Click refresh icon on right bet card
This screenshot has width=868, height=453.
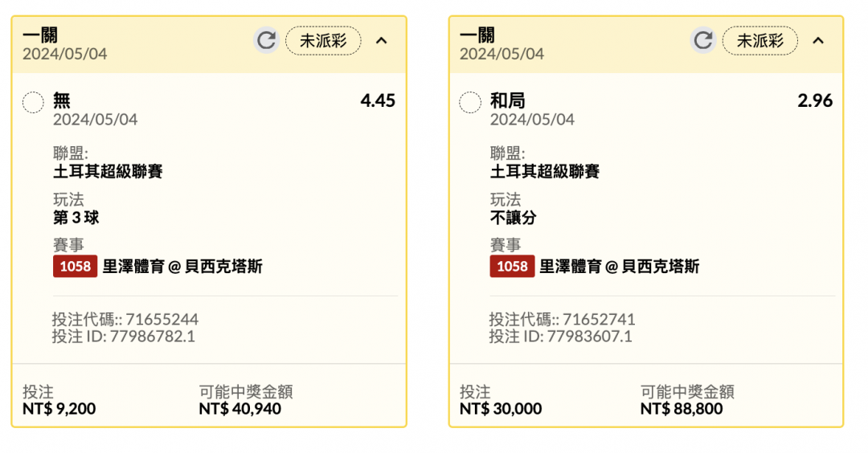pos(703,40)
